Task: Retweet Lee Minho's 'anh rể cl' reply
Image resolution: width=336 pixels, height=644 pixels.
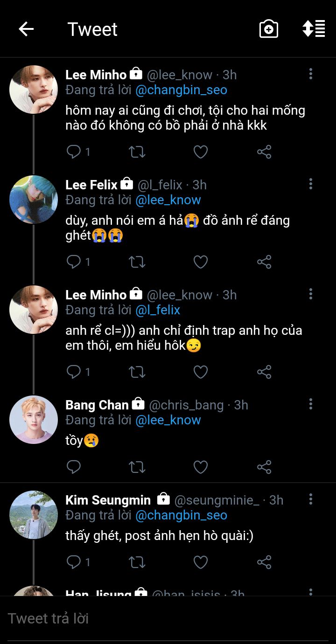Action: (x=137, y=372)
